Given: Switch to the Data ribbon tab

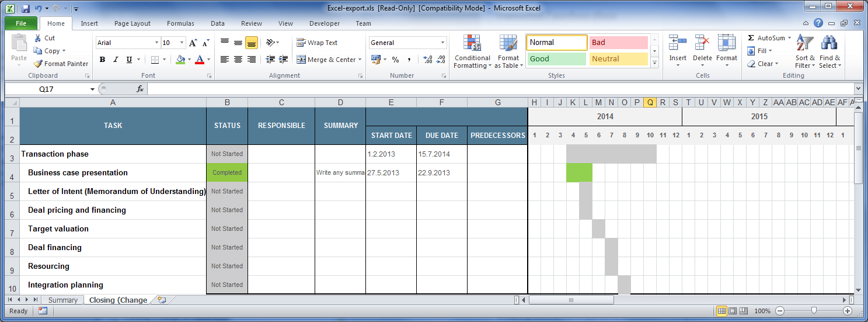Looking at the screenshot, I should point(218,23).
